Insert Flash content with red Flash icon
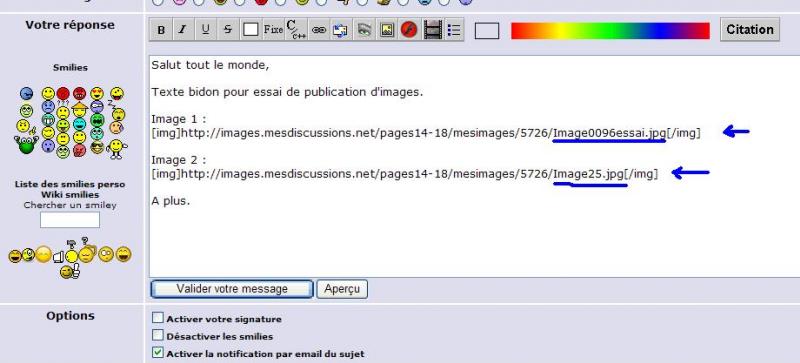The image size is (800, 363). 409,30
